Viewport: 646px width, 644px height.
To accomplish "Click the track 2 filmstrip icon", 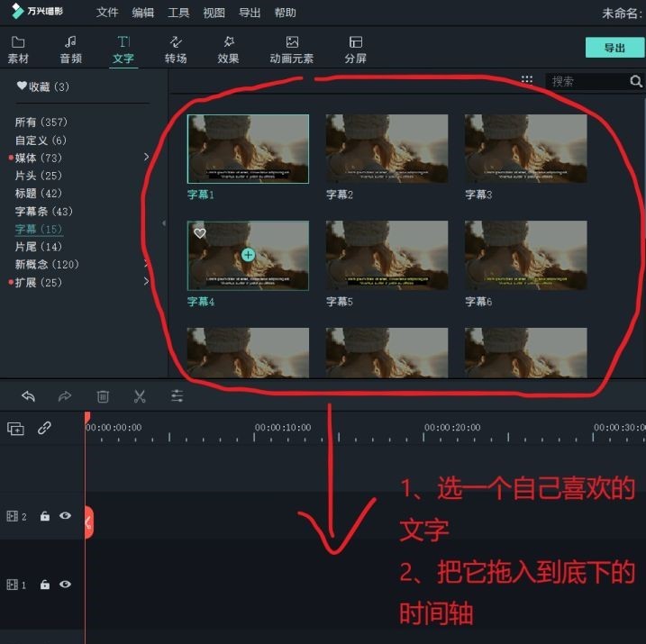I will (x=13, y=516).
